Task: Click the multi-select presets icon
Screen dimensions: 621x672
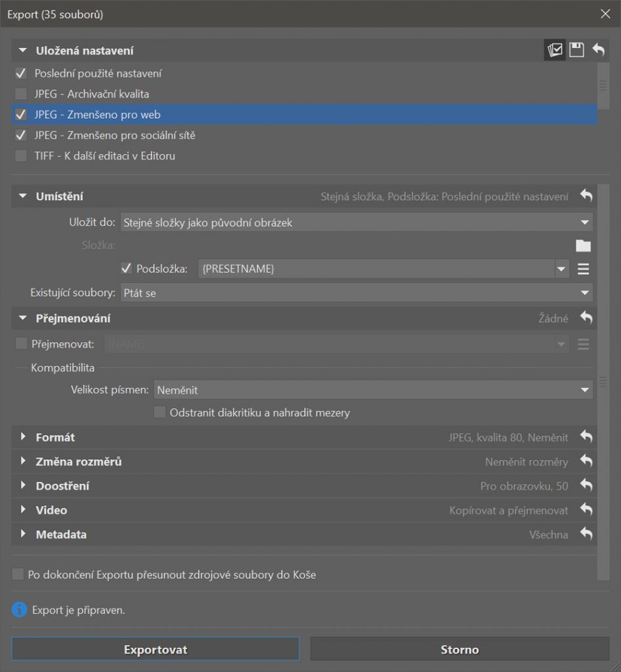Action: [x=555, y=51]
